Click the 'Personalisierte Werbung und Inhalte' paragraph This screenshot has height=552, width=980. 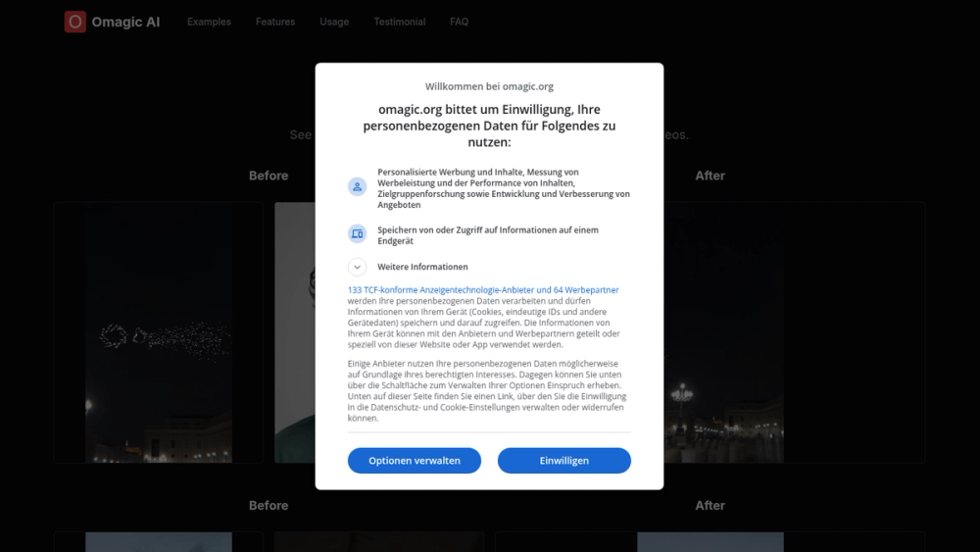pyautogui.click(x=504, y=188)
